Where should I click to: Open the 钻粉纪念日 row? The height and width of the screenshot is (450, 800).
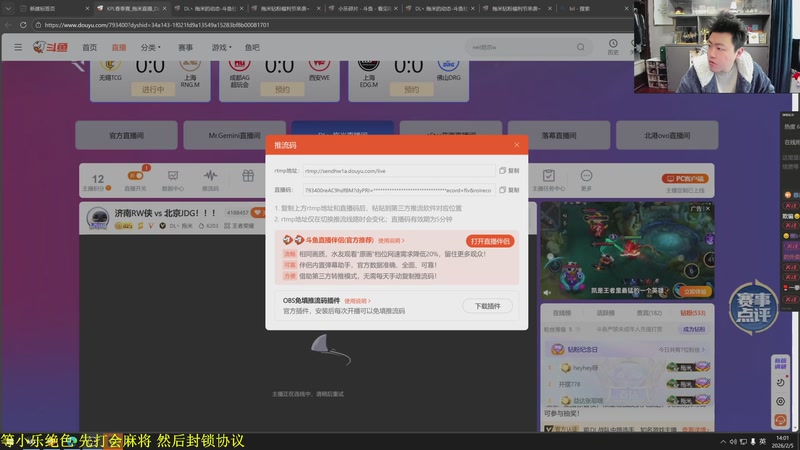click(628, 349)
